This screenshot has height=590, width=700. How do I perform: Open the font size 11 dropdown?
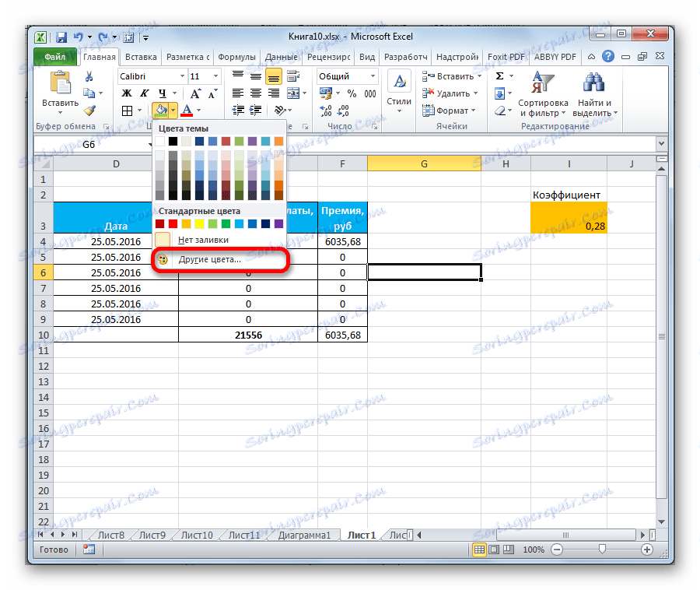pos(215,76)
